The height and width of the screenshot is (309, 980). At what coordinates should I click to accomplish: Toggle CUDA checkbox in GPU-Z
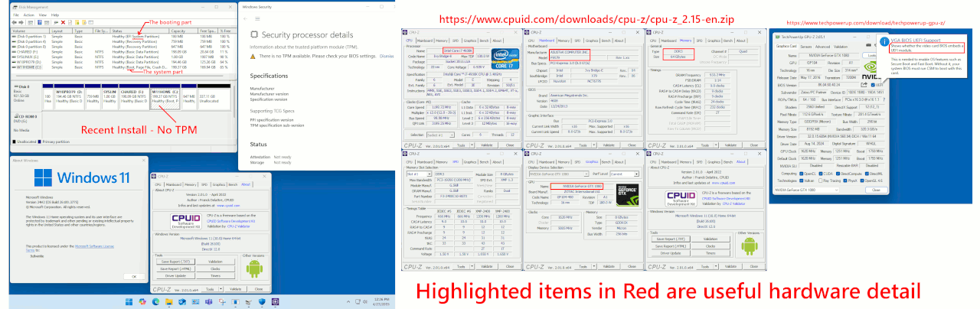click(x=821, y=174)
